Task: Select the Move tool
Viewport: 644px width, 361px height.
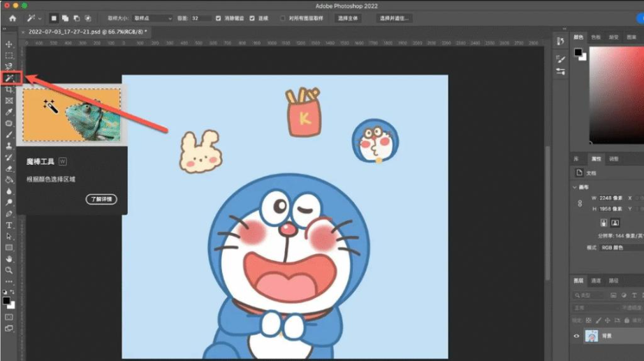Action: [8, 44]
